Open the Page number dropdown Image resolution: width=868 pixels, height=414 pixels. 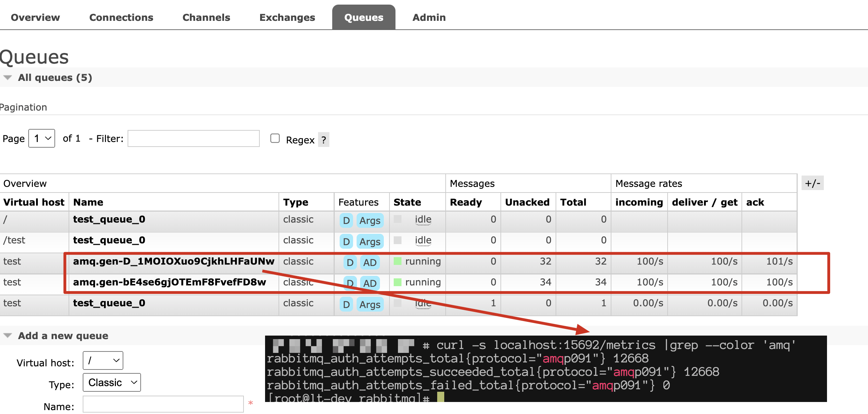[x=42, y=138]
